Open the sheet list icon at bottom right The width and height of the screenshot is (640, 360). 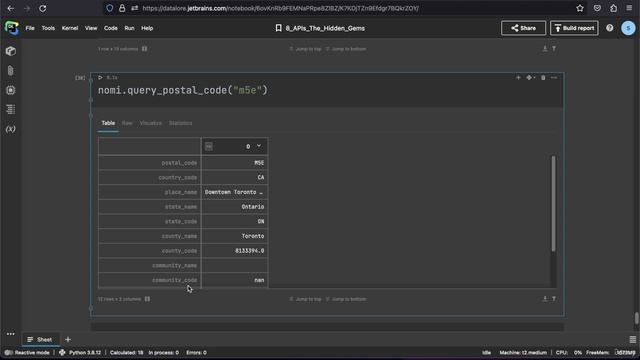pos(632,339)
